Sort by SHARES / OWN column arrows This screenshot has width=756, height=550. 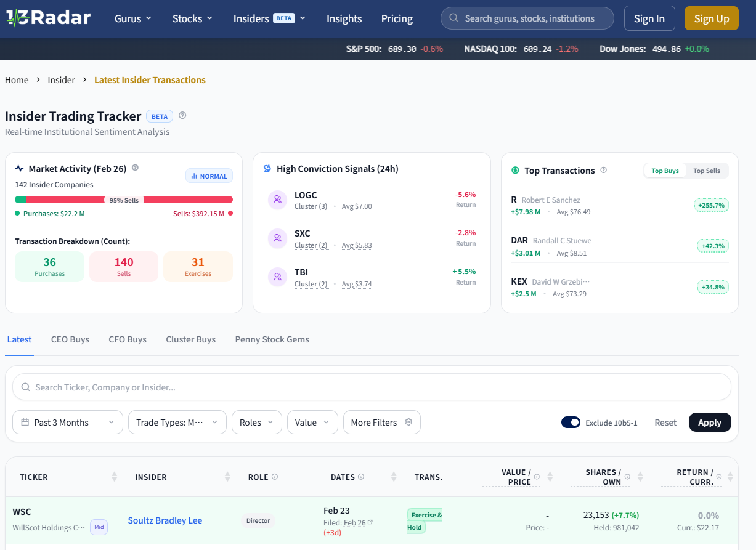[x=640, y=477]
